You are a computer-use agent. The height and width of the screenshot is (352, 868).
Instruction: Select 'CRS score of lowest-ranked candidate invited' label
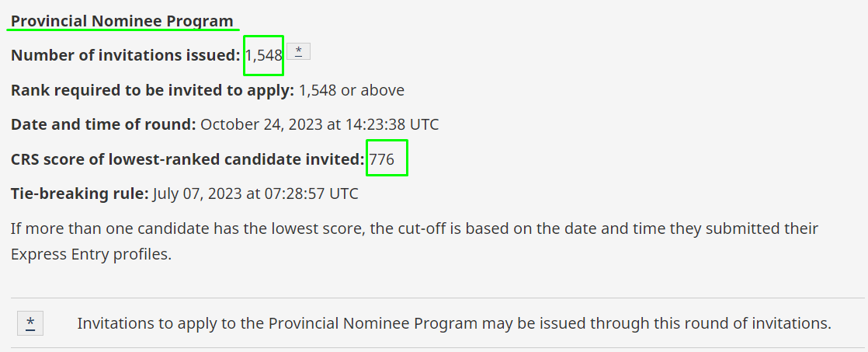coord(188,159)
